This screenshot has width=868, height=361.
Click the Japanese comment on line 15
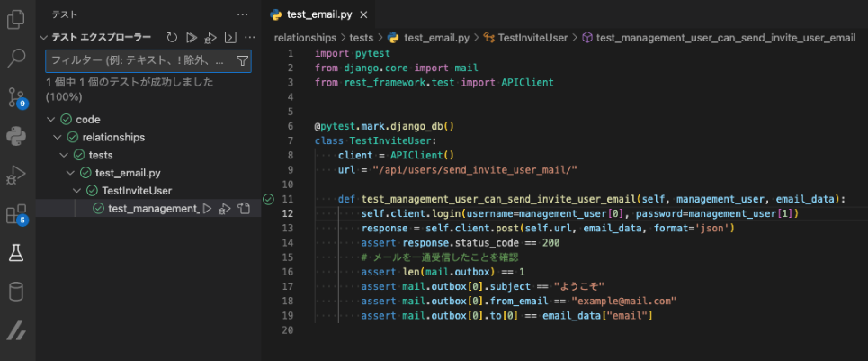coord(440,257)
